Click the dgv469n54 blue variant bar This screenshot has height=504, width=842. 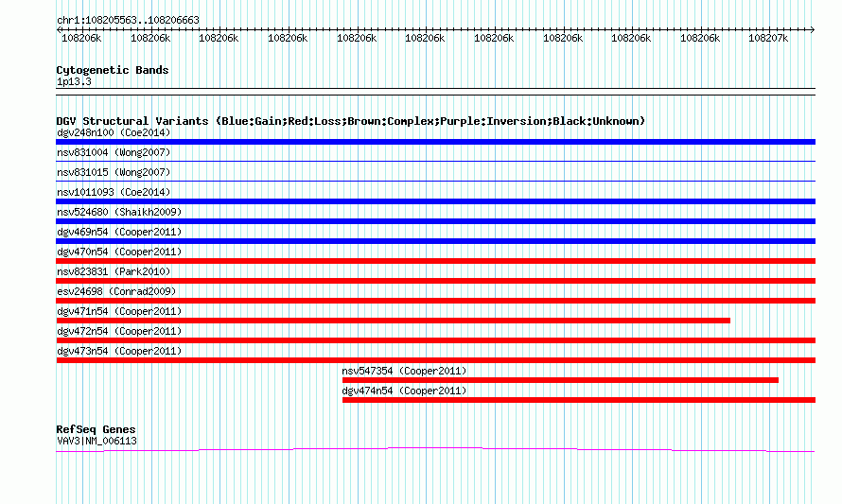click(x=435, y=241)
